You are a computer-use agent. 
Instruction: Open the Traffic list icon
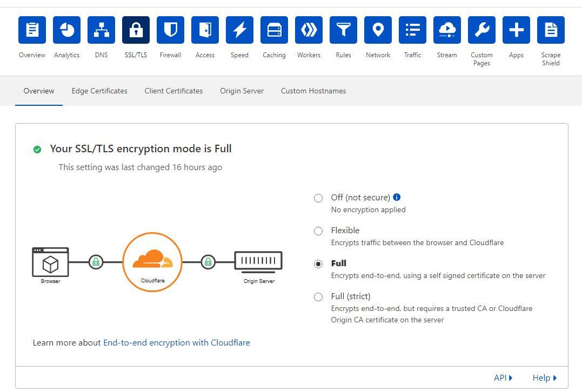point(412,30)
